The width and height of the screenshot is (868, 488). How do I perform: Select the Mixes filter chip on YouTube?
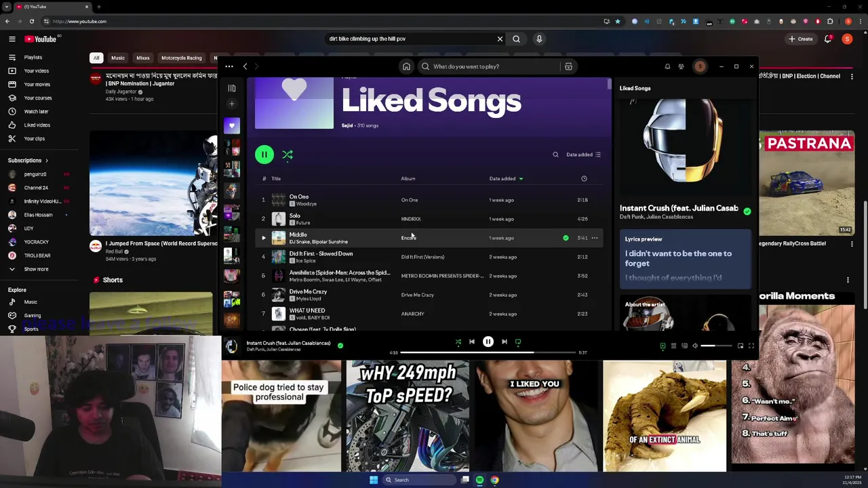tap(142, 58)
